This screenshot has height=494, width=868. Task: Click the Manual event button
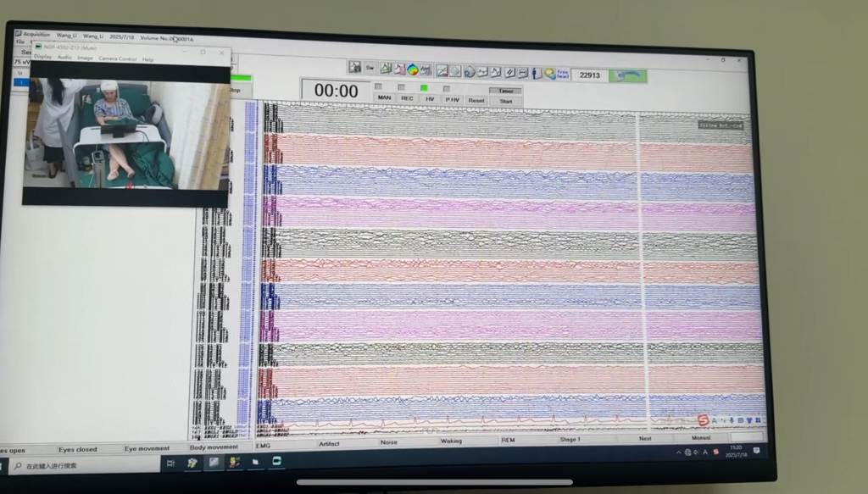pos(701,437)
